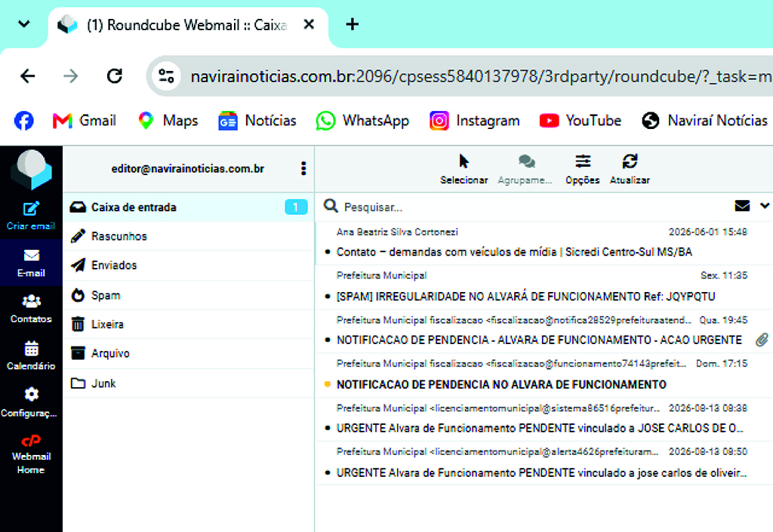Open WhatsApp bookmark
Image resolution: width=773 pixels, height=532 pixels.
tap(362, 121)
